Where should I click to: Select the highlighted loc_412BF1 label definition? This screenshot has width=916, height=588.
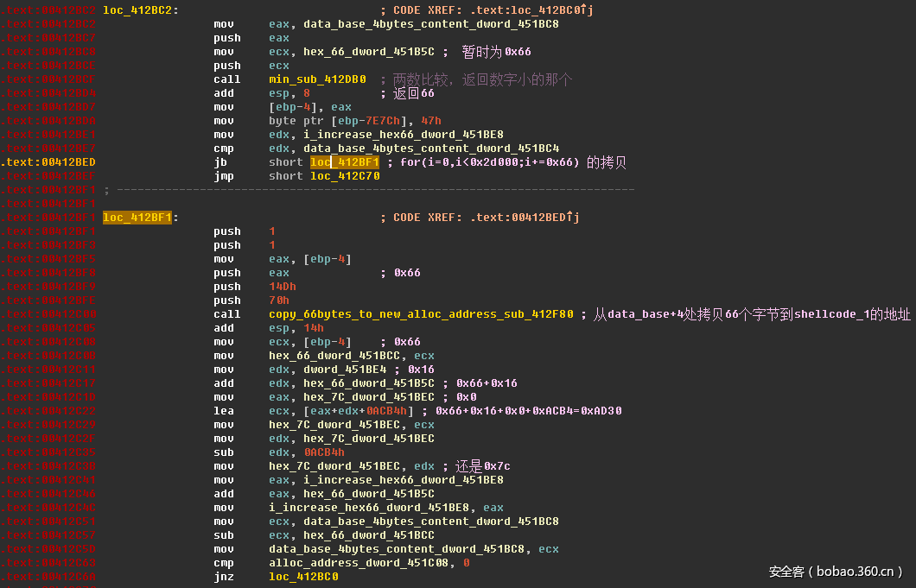tap(137, 218)
